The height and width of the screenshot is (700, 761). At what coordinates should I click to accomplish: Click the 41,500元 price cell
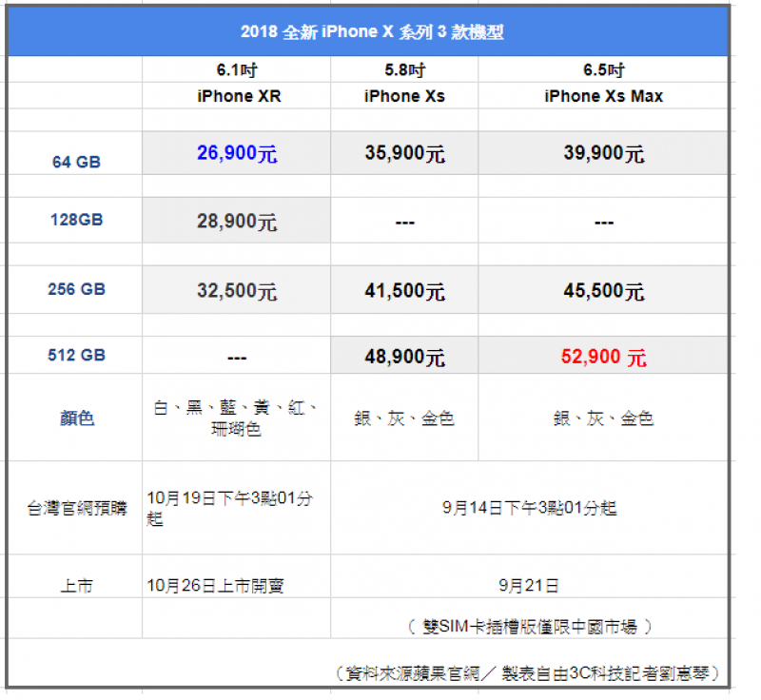click(404, 291)
